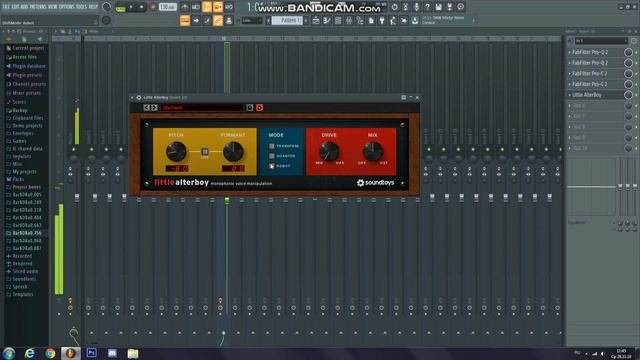Click the main pitch knob beside HELP menu
Image resolution: width=640 pixels, height=360 pixels.
(x=106, y=7)
